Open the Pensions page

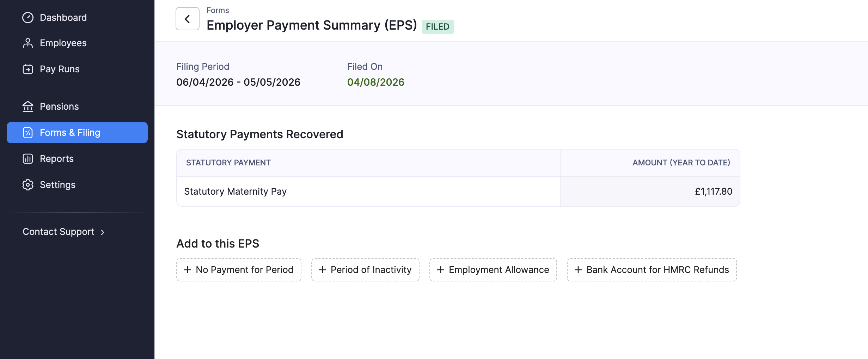pos(77,107)
